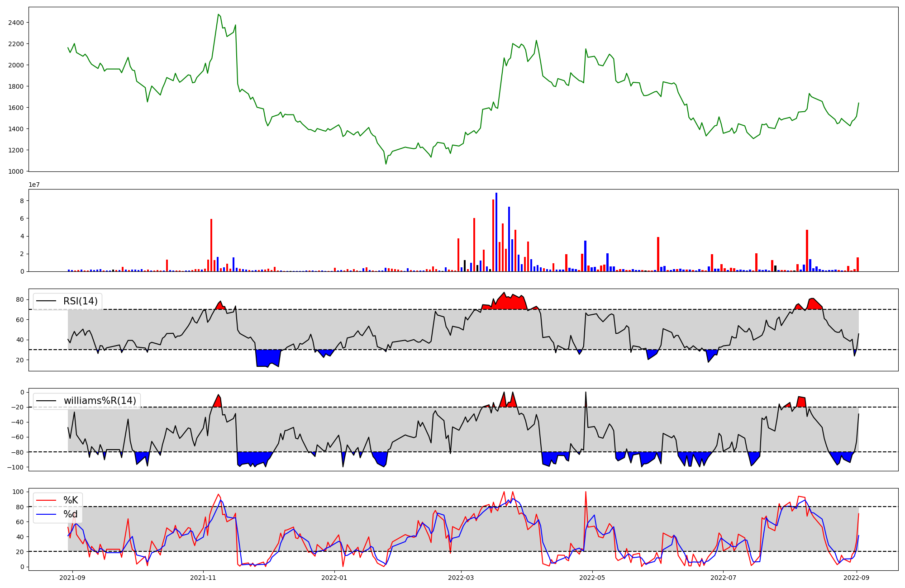Click the 2022-07 x-axis date label
Screen dimensions: 905x588
pyautogui.click(x=723, y=578)
